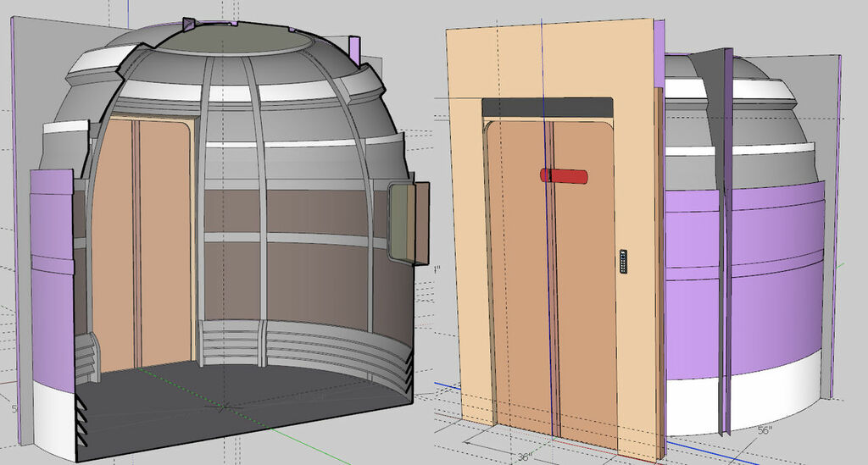Image resolution: width=868 pixels, height=465 pixels.
Task: Select the red cylindrical door handle
Action: [x=564, y=175]
